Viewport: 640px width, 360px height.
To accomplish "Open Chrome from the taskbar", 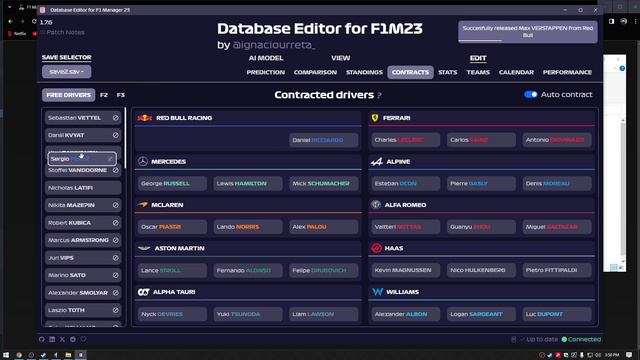I will point(19,355).
